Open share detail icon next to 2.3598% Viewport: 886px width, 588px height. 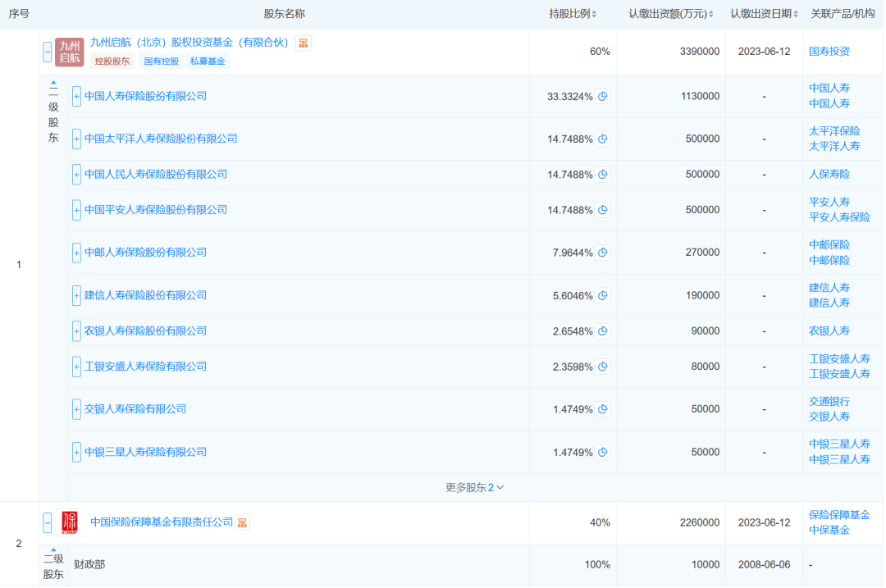pos(603,367)
